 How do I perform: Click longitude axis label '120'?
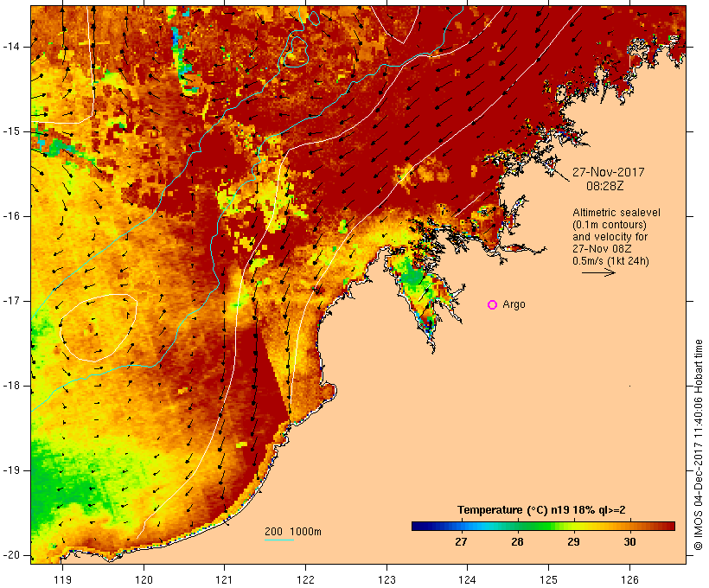(144, 580)
